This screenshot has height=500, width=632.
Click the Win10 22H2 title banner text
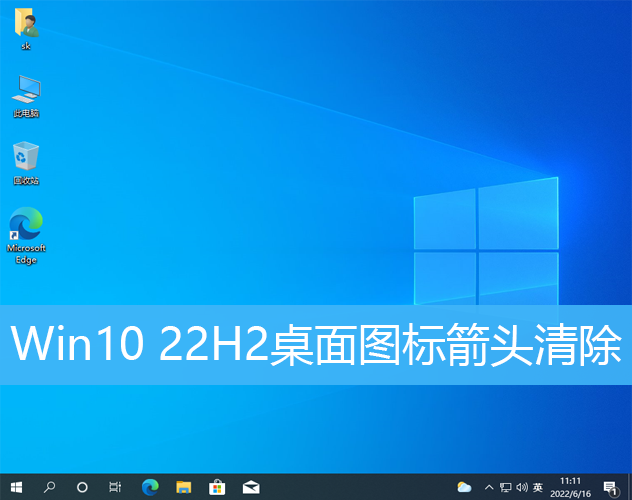316,345
